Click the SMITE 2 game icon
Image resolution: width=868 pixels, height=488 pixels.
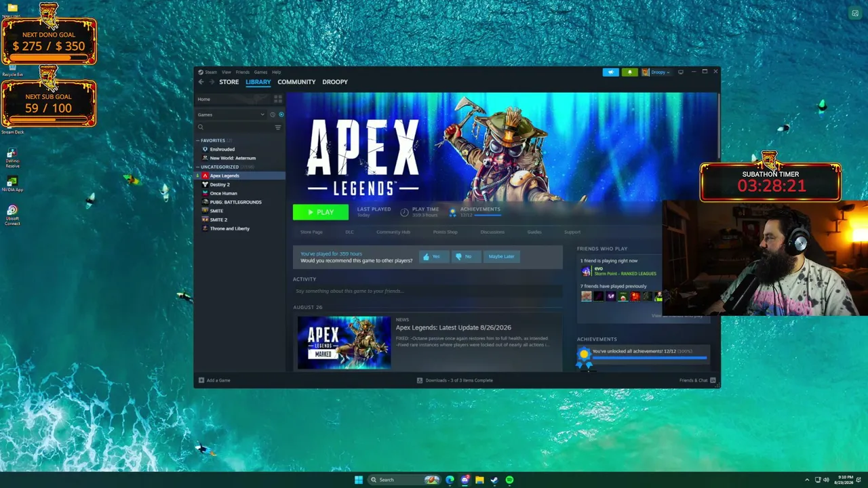click(205, 220)
